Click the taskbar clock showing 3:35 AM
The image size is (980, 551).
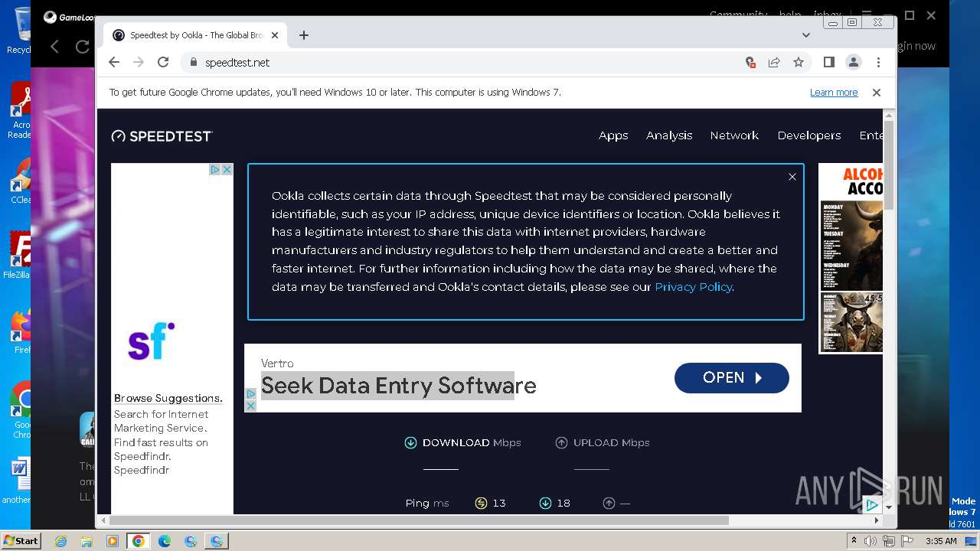[941, 541]
